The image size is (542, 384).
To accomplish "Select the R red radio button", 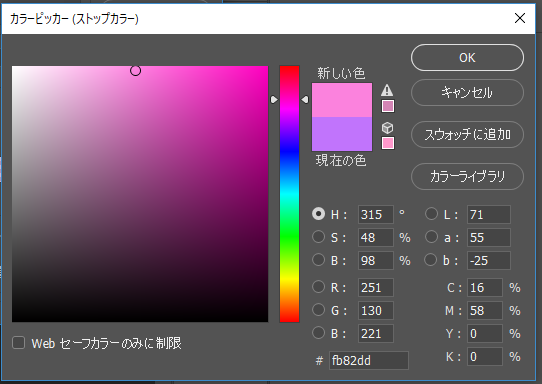I will 318,287.
